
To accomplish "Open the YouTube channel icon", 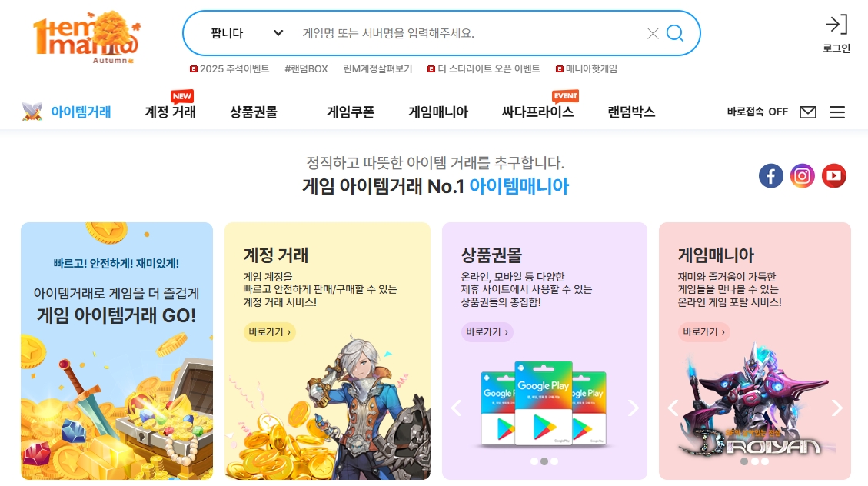I will coord(833,176).
